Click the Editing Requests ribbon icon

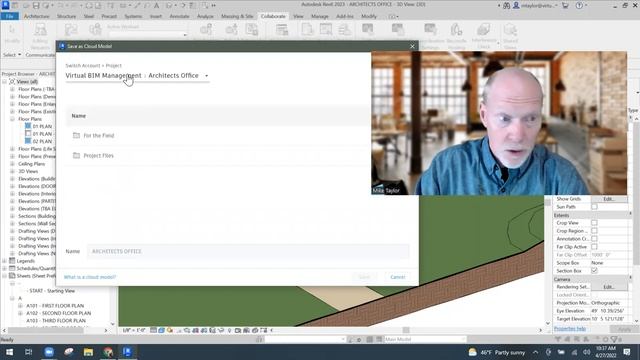pos(40,36)
